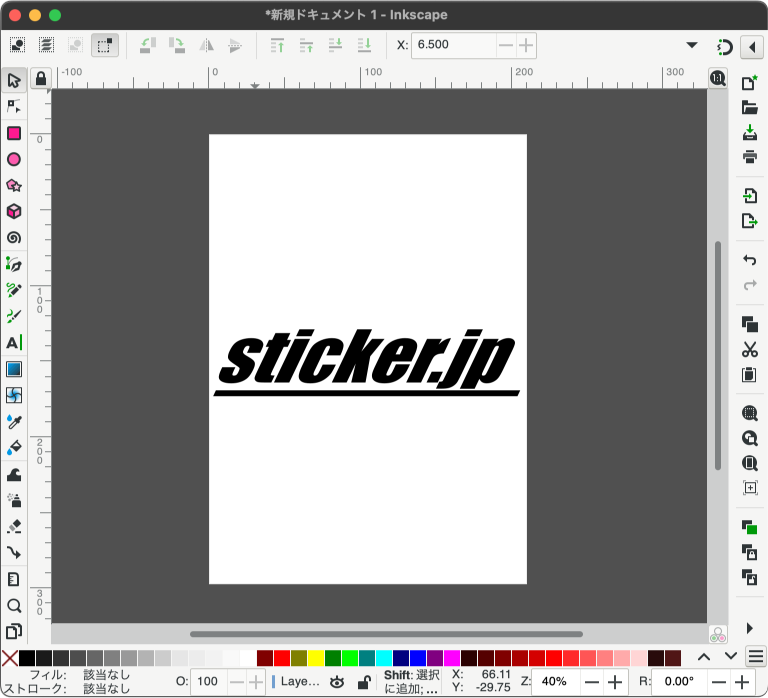Viewport: 768px width, 698px height.
Task: Click the Zoom to selection icon
Action: [x=749, y=413]
